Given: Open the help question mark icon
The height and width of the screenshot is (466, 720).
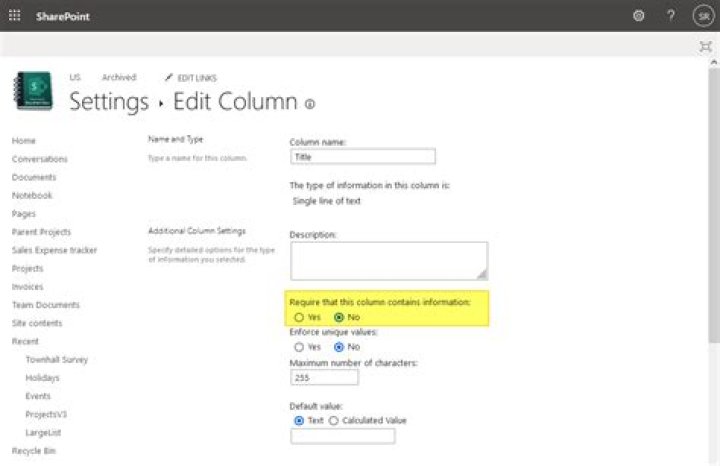Looking at the screenshot, I should coord(671,16).
